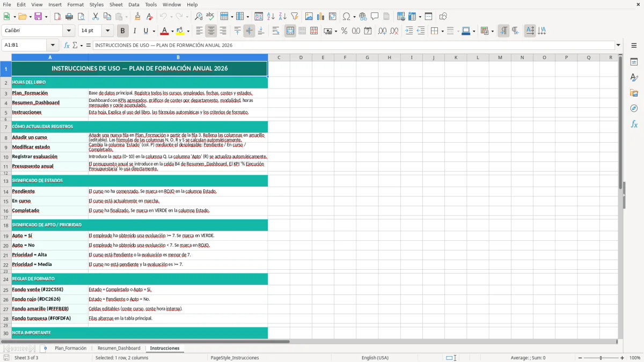Insert Comment icon
Image resolution: width=644 pixels, height=362 pixels.
375,17
